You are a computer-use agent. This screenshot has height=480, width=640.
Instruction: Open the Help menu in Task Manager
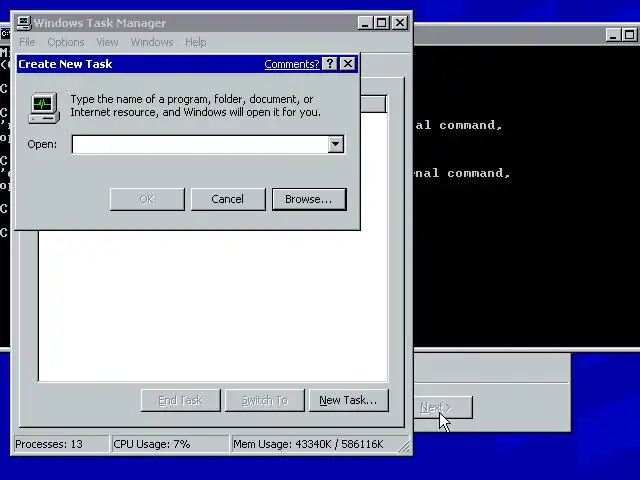[x=196, y=42]
